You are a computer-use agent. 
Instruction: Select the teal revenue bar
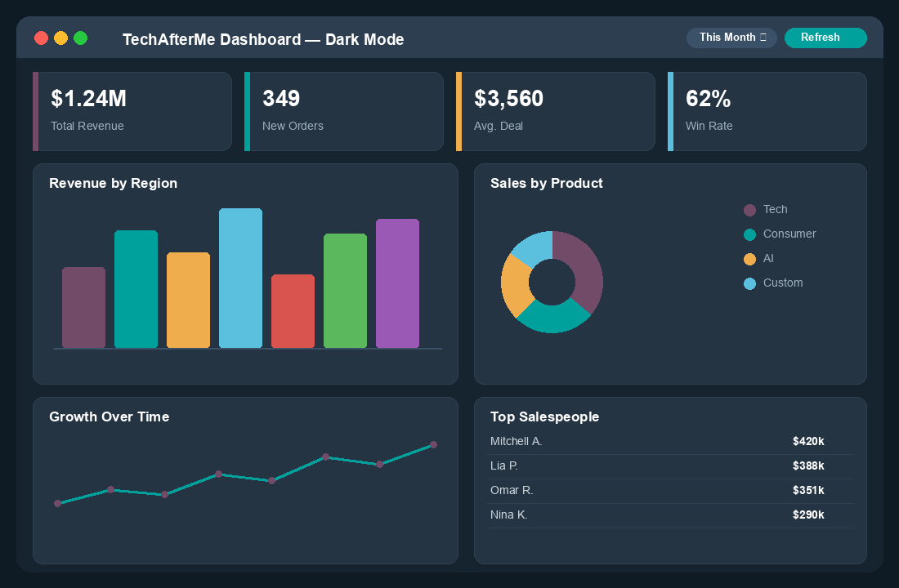pyautogui.click(x=136, y=289)
